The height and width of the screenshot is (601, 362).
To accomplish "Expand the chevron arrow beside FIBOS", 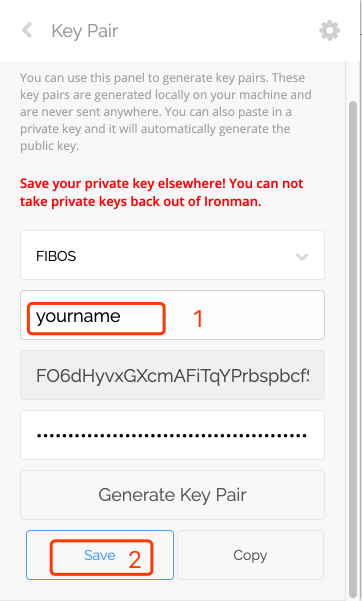I will pos(302,256).
